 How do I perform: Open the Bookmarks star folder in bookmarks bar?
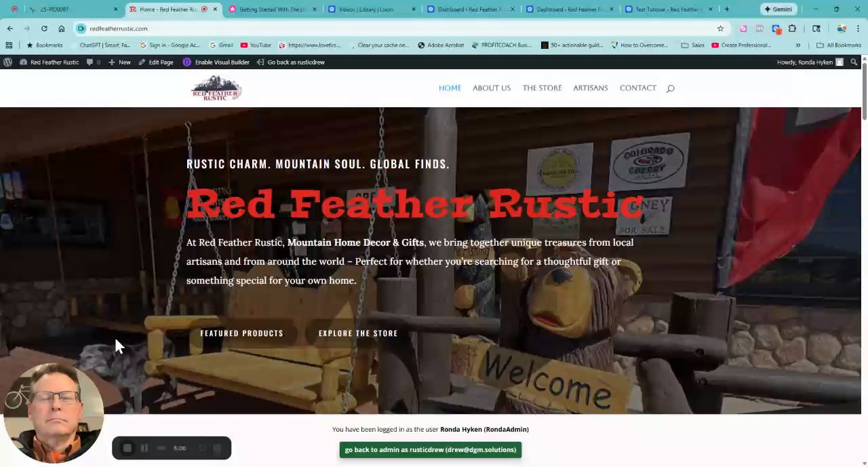pyautogui.click(x=44, y=45)
